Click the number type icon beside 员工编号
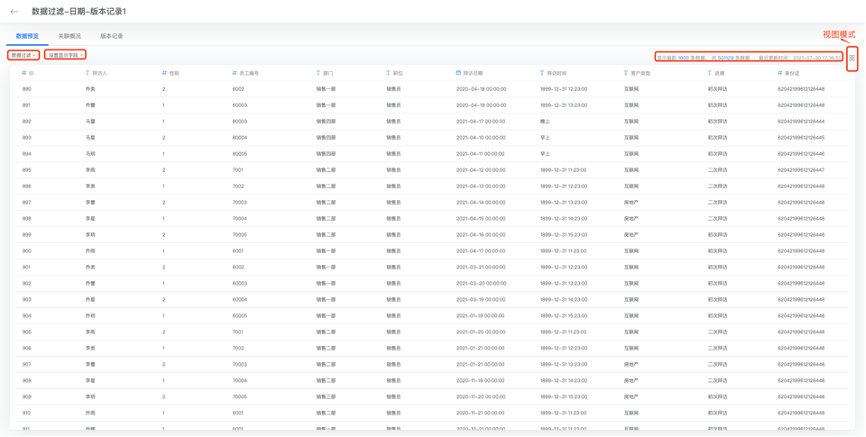 pyautogui.click(x=234, y=73)
